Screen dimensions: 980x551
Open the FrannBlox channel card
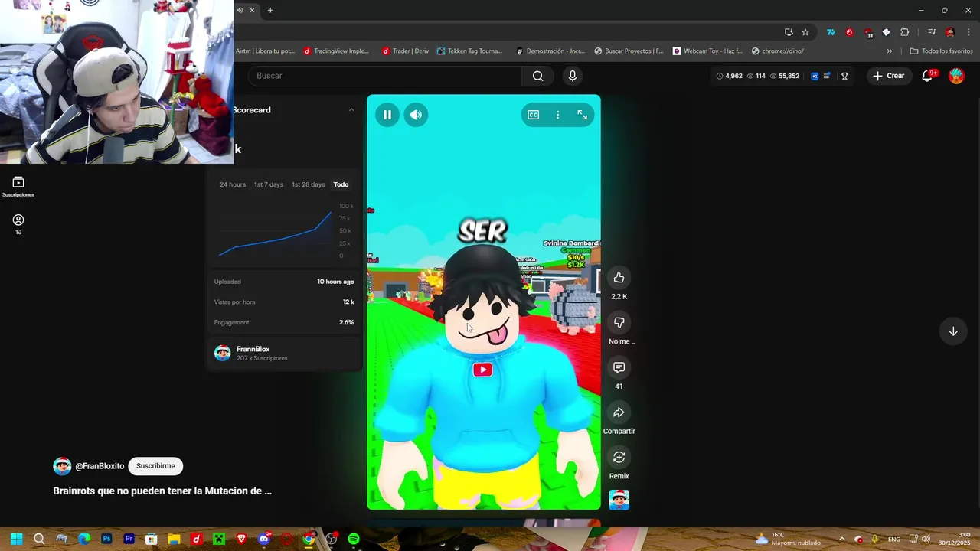tap(284, 353)
